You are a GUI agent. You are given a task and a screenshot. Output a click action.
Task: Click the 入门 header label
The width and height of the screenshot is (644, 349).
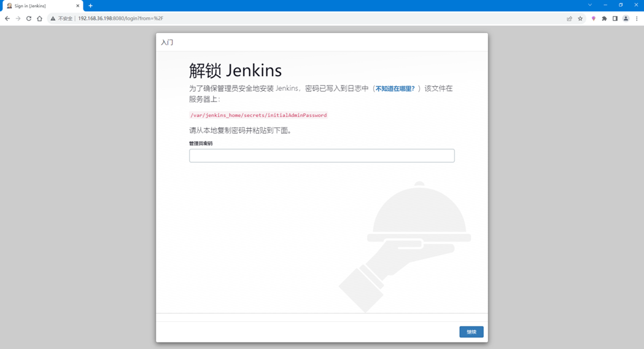167,42
